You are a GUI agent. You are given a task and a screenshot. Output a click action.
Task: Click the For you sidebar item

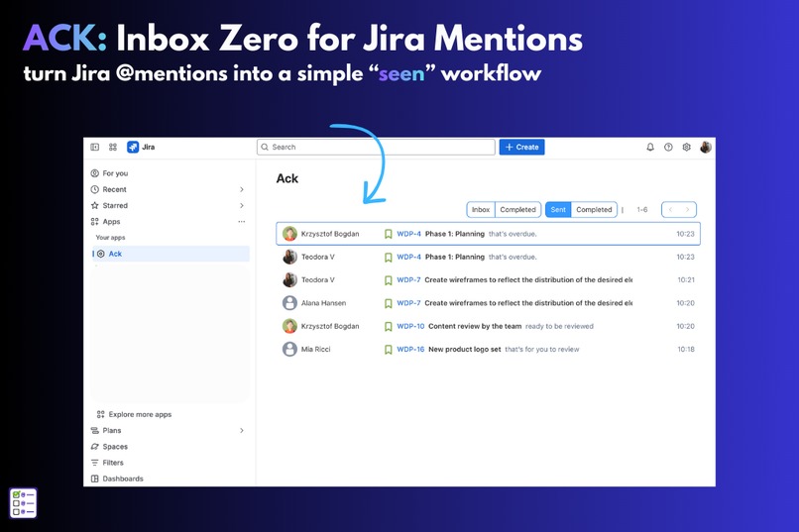pyautogui.click(x=170, y=173)
